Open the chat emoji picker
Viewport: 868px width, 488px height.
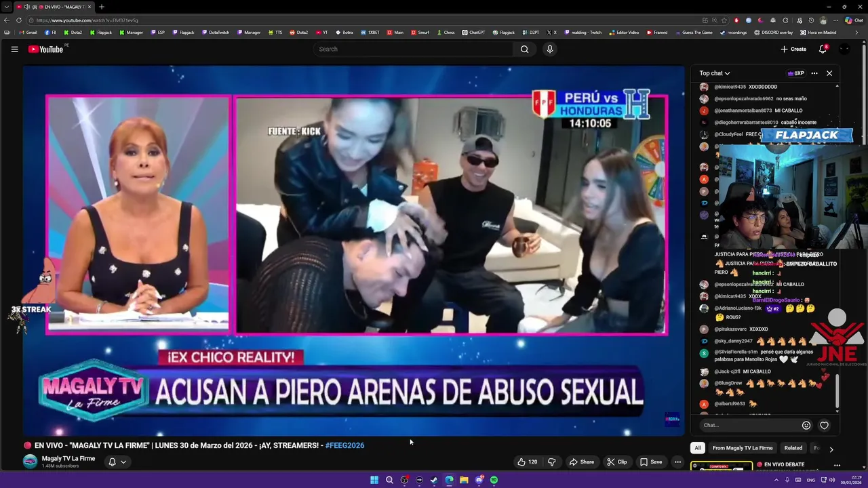point(806,425)
